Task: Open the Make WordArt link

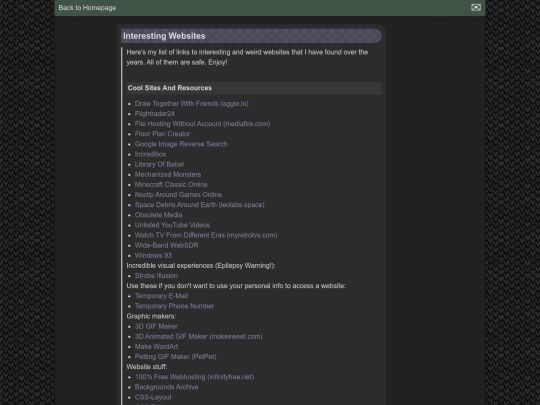Action: [156, 347]
